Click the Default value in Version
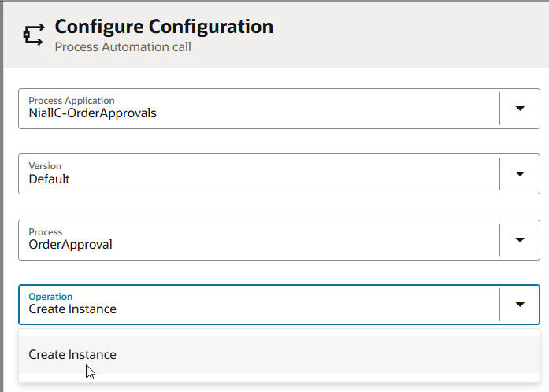This screenshot has height=392, width=549. click(49, 179)
